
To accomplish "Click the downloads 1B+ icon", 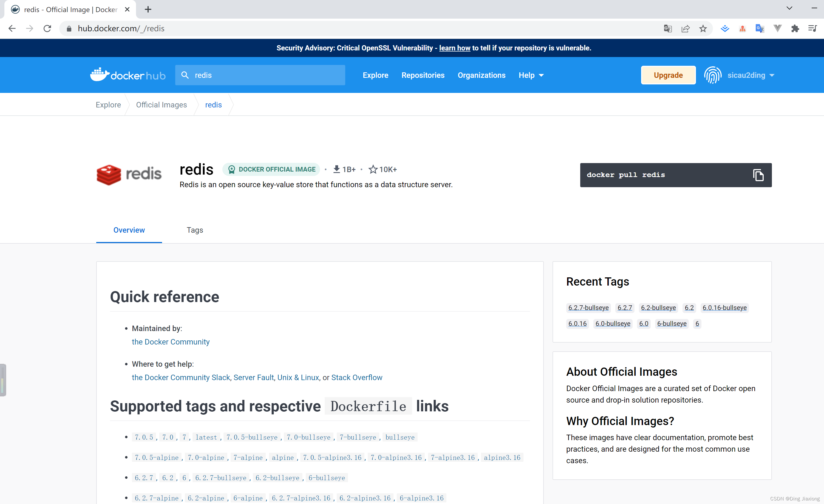I will (x=336, y=169).
